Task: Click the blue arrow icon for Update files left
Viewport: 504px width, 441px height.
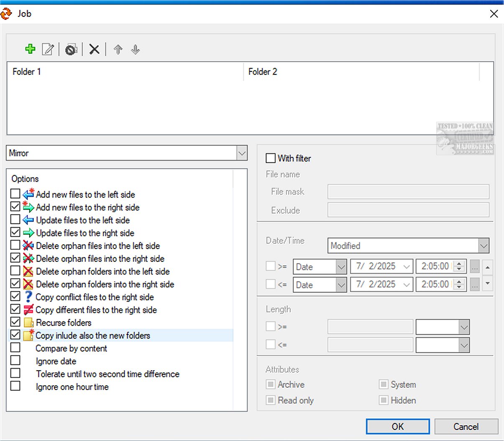Action: tap(28, 220)
